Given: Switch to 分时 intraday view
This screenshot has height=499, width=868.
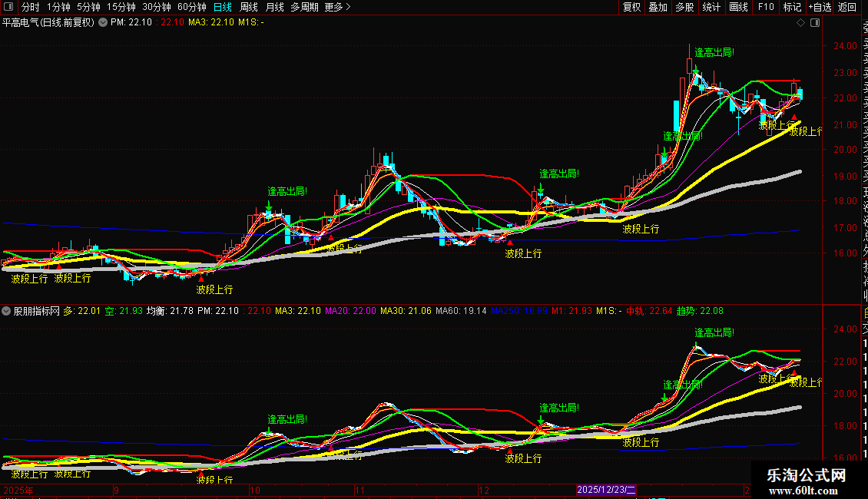Looking at the screenshot, I should click(31, 7).
